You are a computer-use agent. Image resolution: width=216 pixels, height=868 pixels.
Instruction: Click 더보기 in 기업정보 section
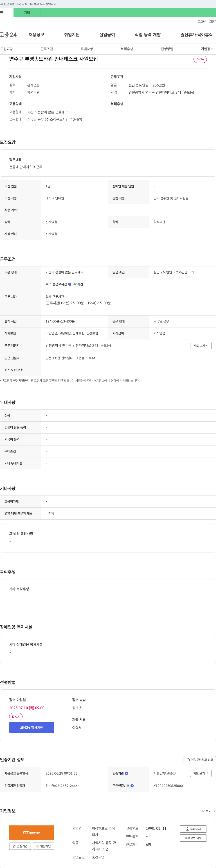[x=209, y=811]
